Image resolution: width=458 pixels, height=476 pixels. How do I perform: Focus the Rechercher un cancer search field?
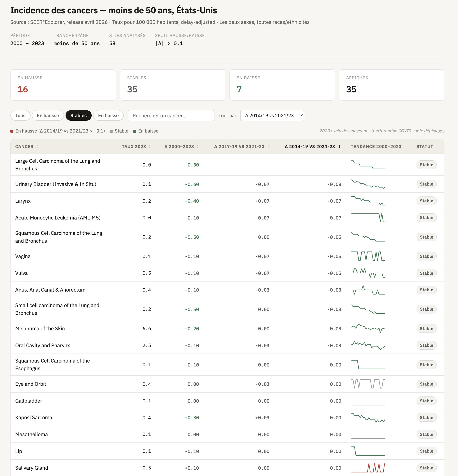coord(171,115)
